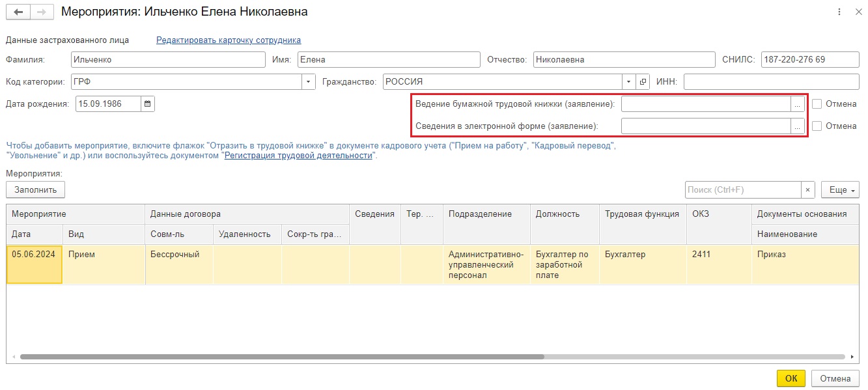Viewport: 868px width, 390px height.
Task: Expand the Код категории dropdown
Action: pyautogui.click(x=309, y=81)
